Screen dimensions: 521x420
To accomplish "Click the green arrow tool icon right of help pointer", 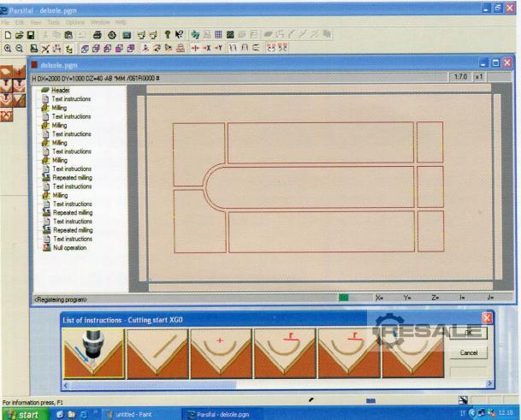I will coord(195,34).
